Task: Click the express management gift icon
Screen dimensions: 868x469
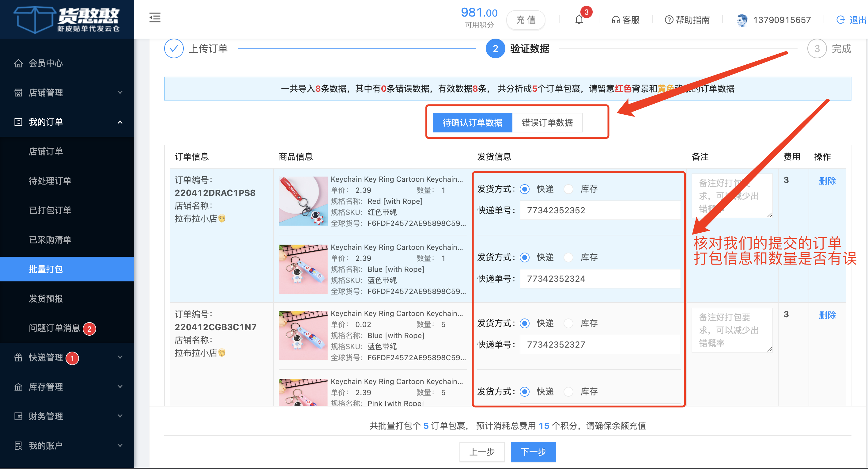Action: point(18,357)
